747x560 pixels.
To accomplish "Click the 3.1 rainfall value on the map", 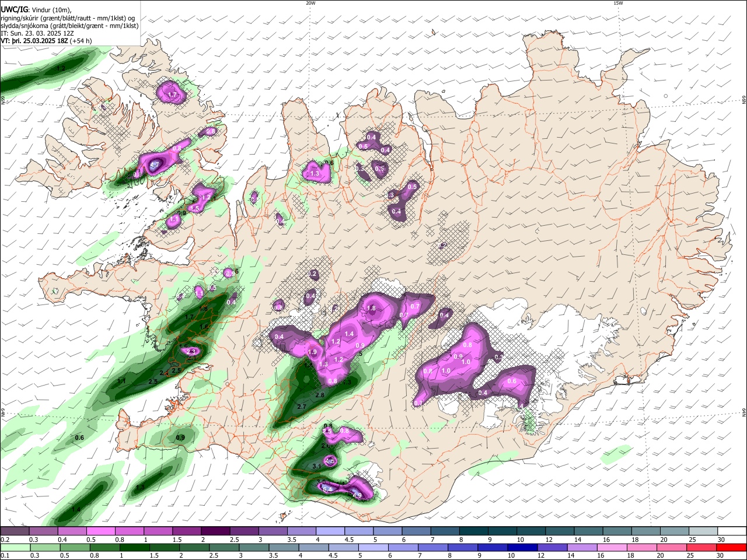I will coord(317,466).
